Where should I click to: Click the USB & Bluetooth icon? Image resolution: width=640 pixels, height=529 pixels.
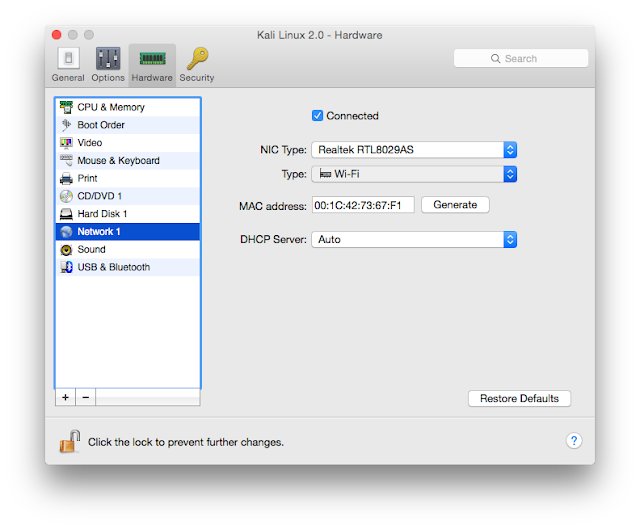click(x=66, y=267)
